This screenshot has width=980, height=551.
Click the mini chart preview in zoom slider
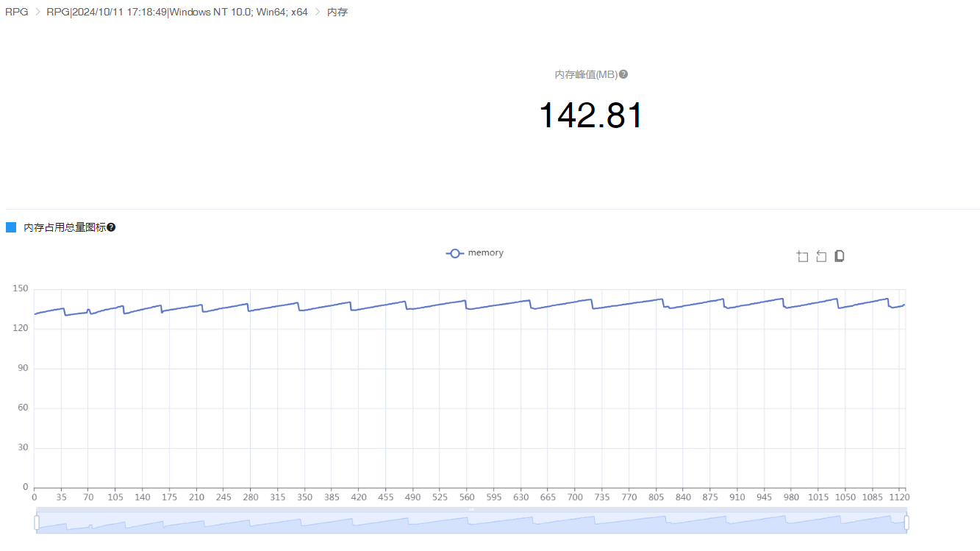(471, 523)
